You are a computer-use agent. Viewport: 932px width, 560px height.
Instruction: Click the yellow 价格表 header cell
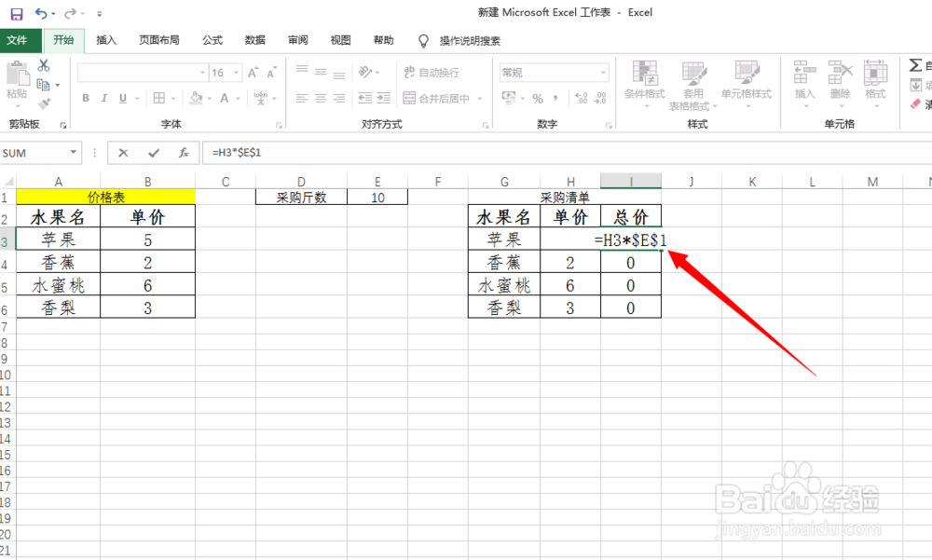(x=106, y=198)
